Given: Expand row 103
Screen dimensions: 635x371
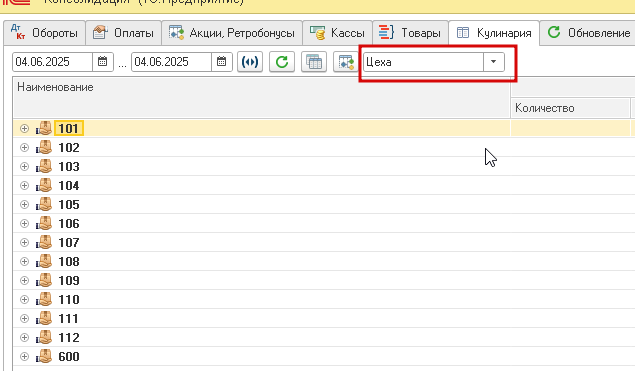Looking at the screenshot, I should click(24, 166).
